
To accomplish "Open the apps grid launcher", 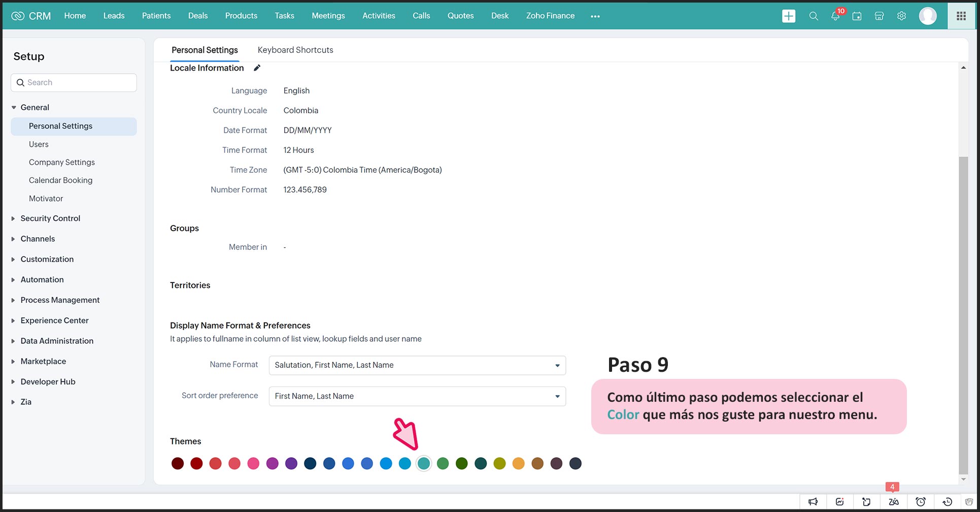I will click(961, 16).
